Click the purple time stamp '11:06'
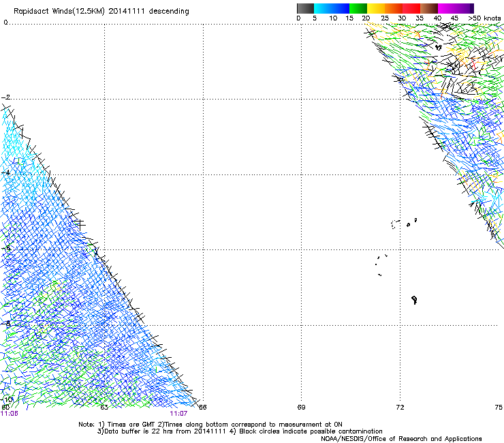This screenshot has height=443, width=504. pyautogui.click(x=10, y=414)
